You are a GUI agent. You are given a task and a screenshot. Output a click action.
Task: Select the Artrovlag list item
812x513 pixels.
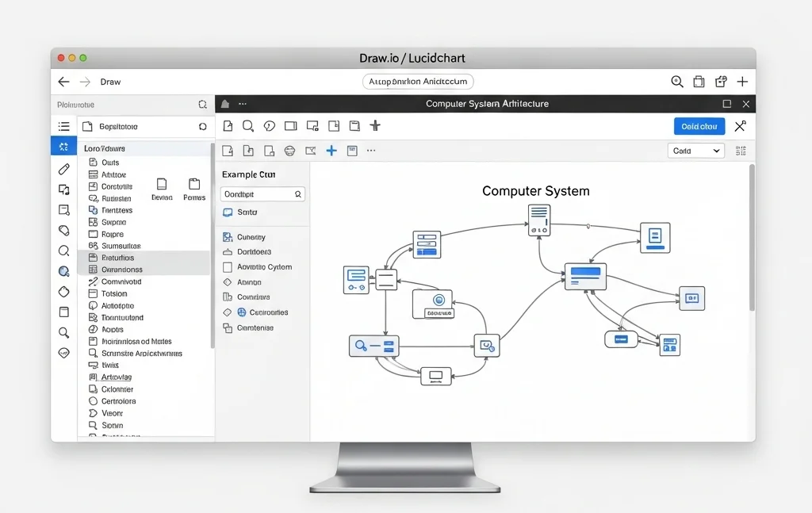[x=117, y=377]
